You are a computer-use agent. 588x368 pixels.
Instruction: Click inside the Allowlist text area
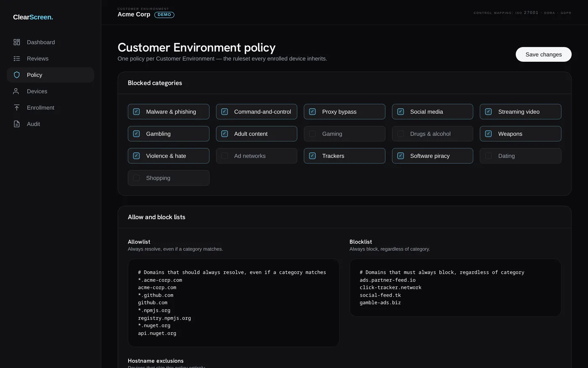(x=234, y=303)
